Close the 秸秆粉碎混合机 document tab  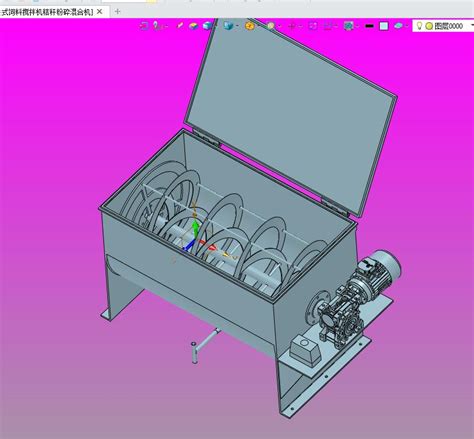click(x=99, y=12)
